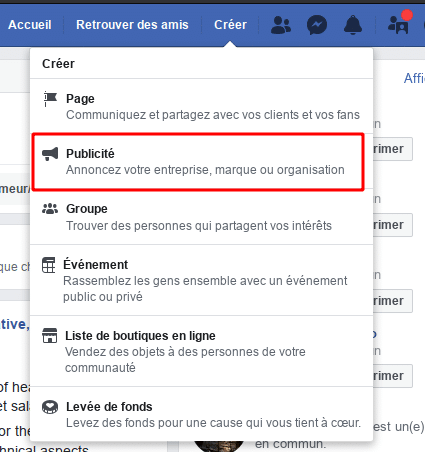Select Liste de boutiques en ligne

tap(201, 351)
